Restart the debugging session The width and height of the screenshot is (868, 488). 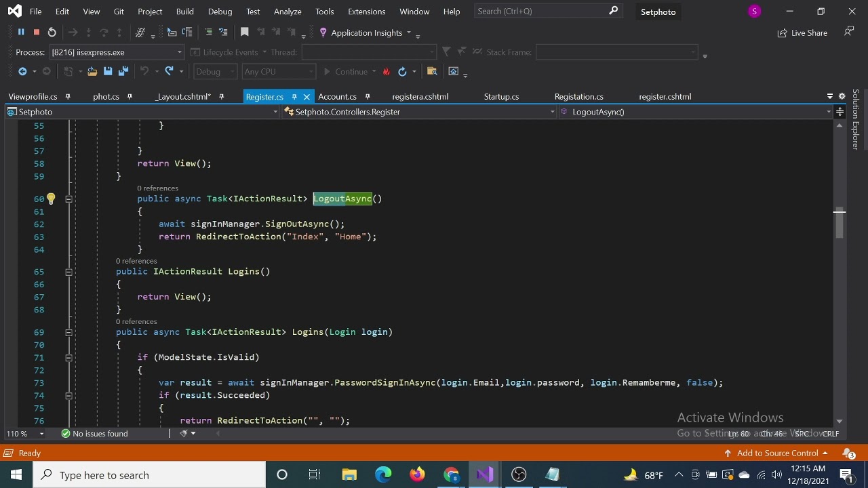52,33
